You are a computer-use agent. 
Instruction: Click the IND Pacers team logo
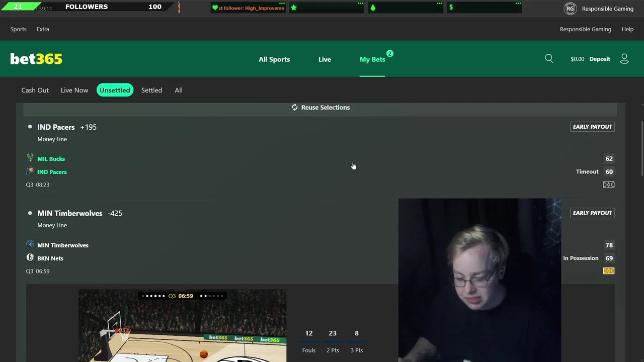(x=30, y=171)
